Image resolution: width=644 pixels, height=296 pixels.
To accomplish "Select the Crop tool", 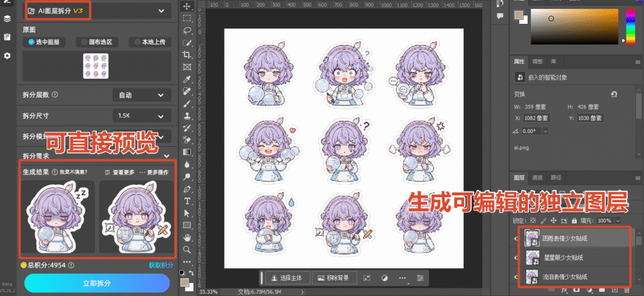I will (187, 54).
